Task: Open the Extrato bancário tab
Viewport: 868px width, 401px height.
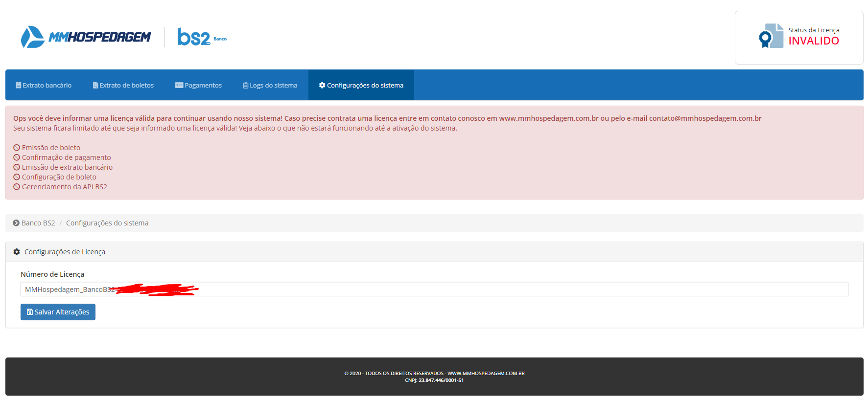Action: coord(44,85)
